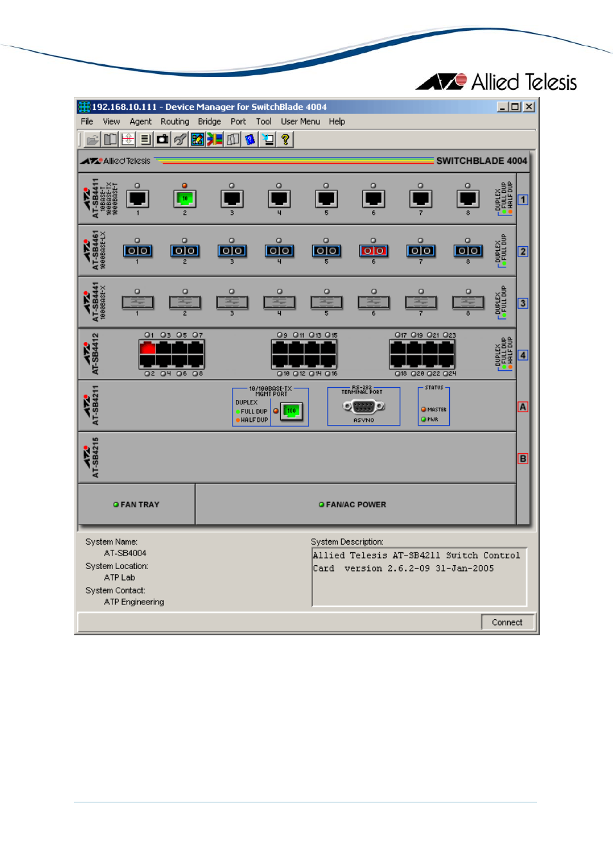Select green port 2 on AT-SB4411 card

tap(184, 199)
